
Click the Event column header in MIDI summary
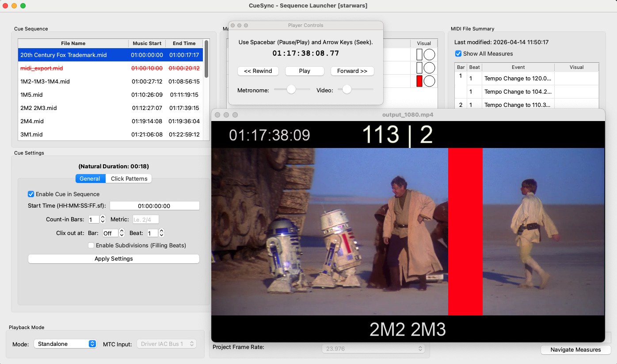518,67
